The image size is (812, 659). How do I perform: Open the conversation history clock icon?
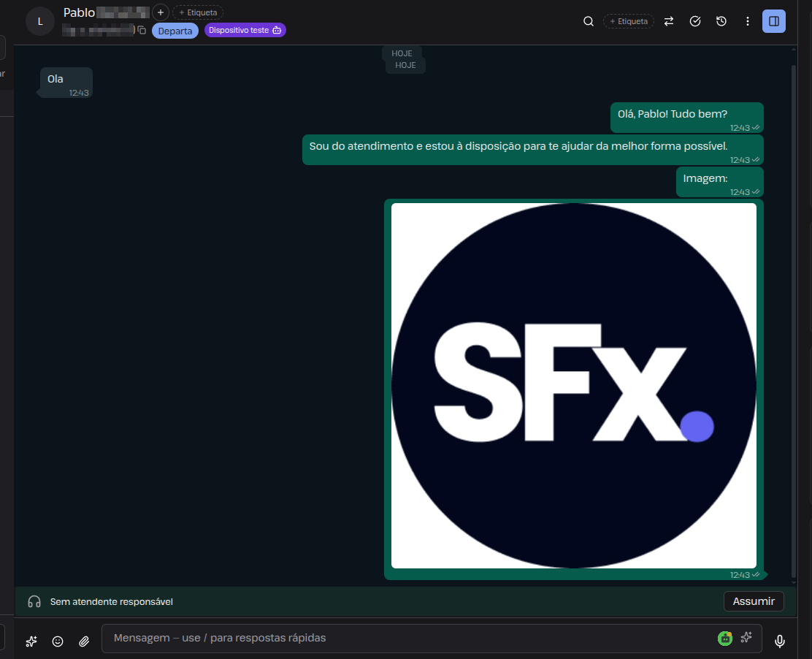pos(721,21)
